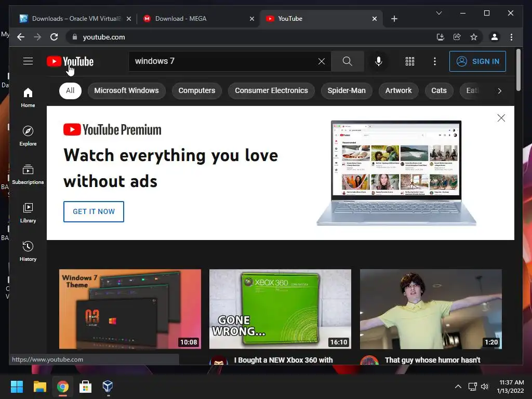Select the Consumer Electronics chip
This screenshot has height=399, width=532.
tap(271, 90)
